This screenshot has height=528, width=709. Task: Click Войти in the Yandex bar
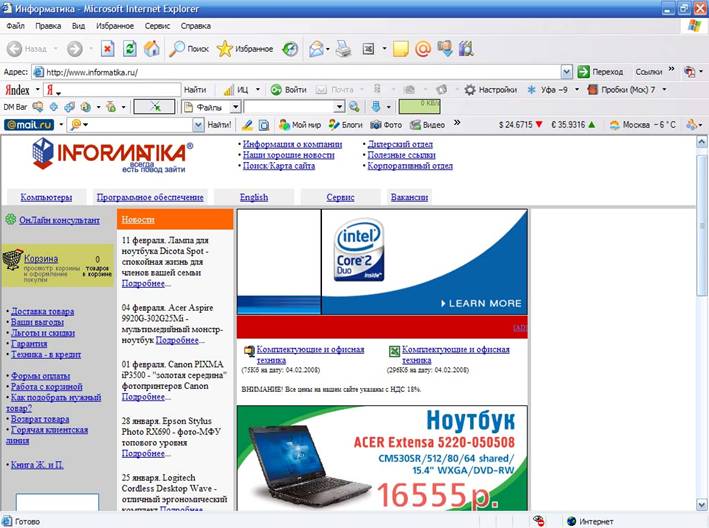[289, 90]
